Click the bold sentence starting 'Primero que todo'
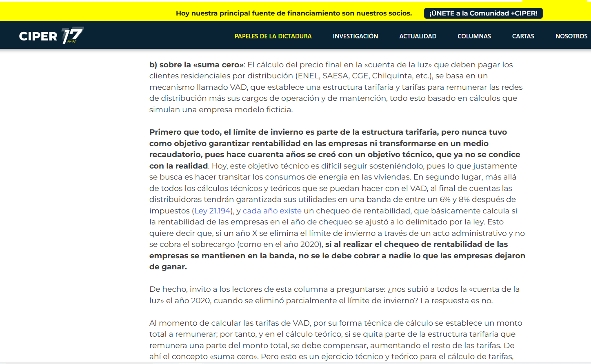 click(335, 149)
